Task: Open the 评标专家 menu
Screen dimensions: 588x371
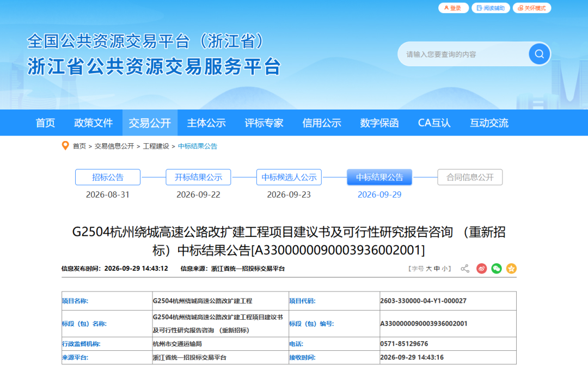Action: click(264, 123)
